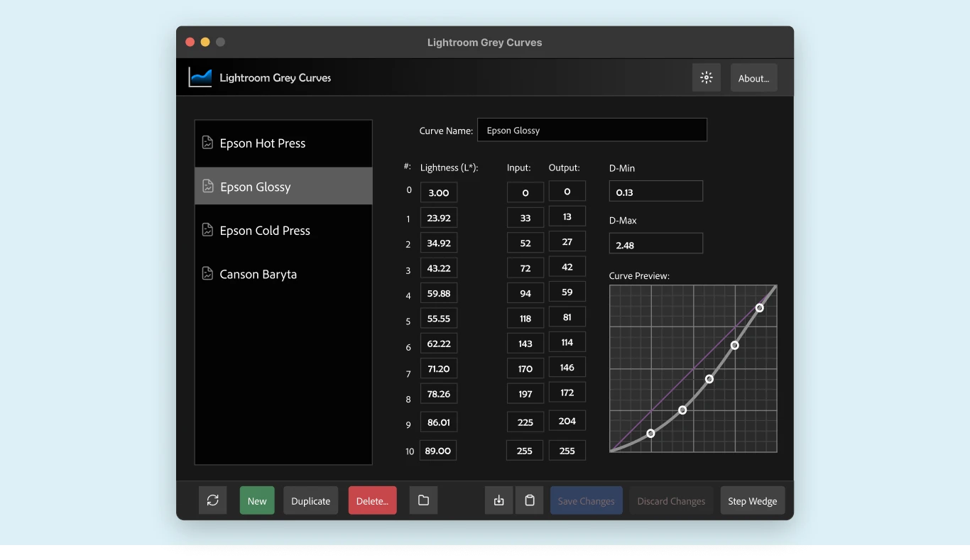Click the D-Min field showing 0.13
This screenshot has width=970, height=560.
click(656, 192)
